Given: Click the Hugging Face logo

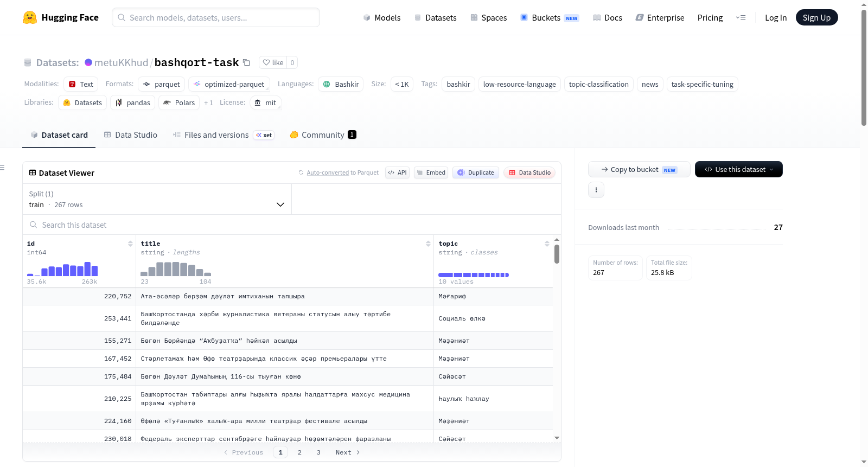Looking at the screenshot, I should tap(60, 17).
